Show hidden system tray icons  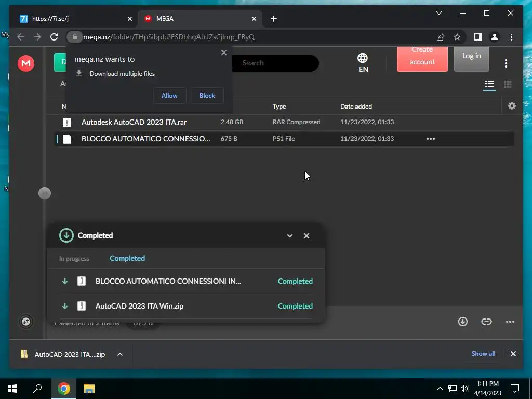point(440,389)
